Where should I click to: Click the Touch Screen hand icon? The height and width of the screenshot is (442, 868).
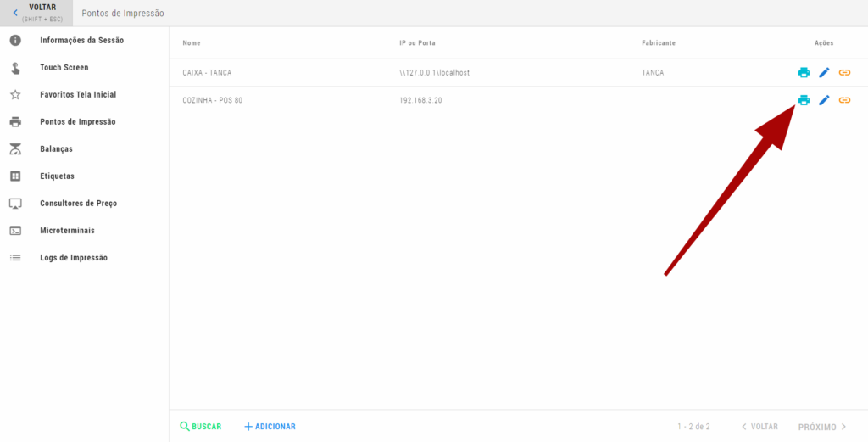15,68
